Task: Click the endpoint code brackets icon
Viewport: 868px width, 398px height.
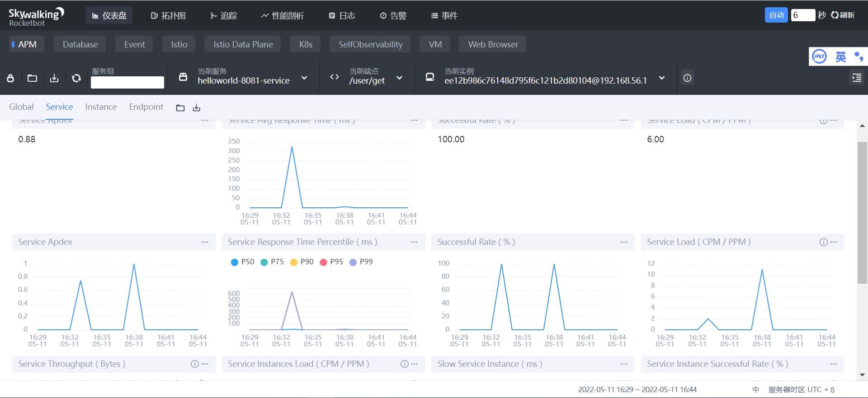Action: pyautogui.click(x=335, y=77)
